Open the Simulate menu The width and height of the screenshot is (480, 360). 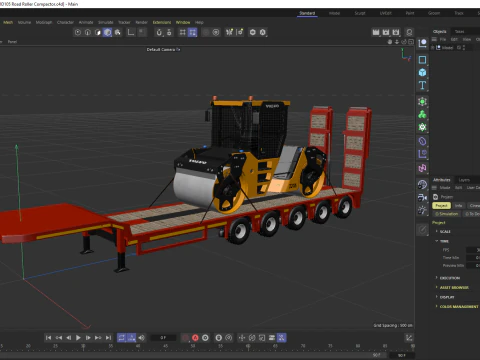click(x=106, y=22)
